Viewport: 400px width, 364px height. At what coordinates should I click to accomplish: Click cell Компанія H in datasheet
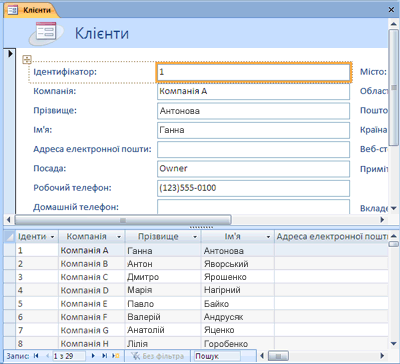(x=91, y=343)
